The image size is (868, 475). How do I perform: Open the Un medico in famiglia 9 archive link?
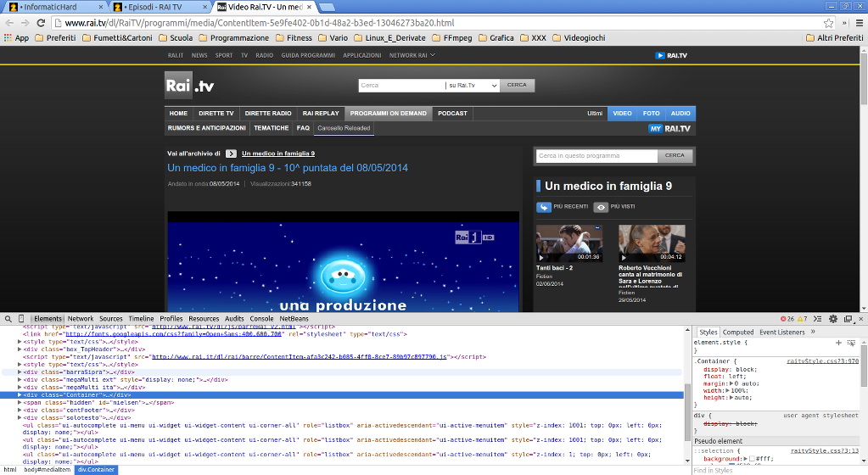[278, 154]
